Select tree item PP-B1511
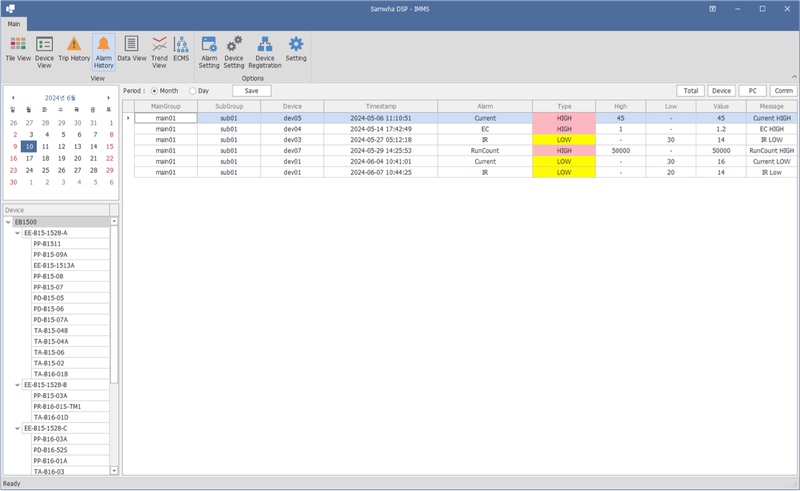The width and height of the screenshot is (800, 491). click(x=70, y=244)
